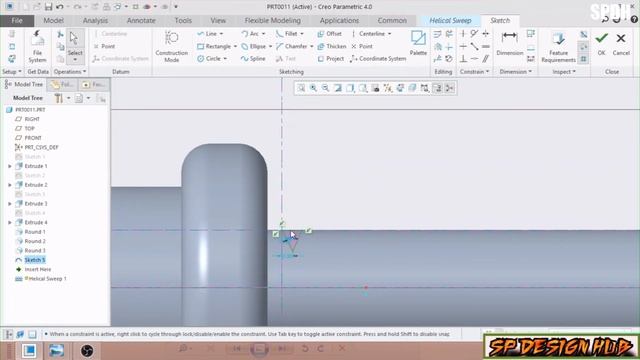Viewport: 640px width, 360px height.
Task: Expand the Setup group menu
Action: tap(11, 71)
